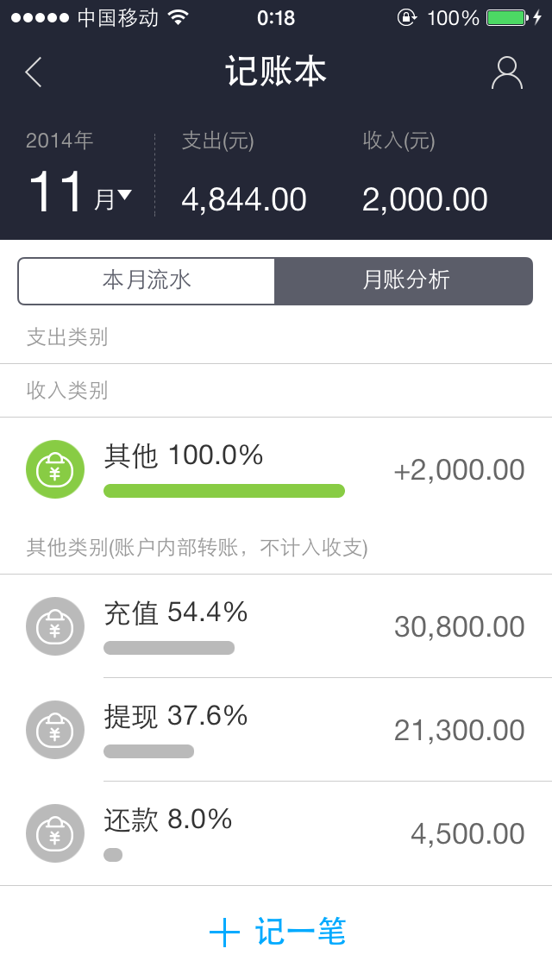This screenshot has width=552, height=980.
Task: Tap the 4,844.00 expense total
Action: pos(244,200)
